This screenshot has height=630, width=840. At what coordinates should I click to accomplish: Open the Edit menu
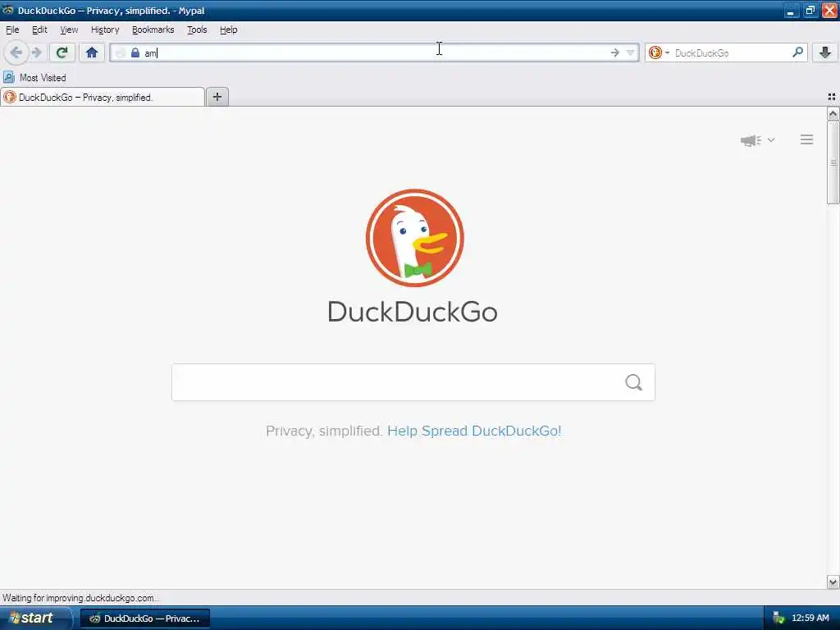(x=39, y=30)
